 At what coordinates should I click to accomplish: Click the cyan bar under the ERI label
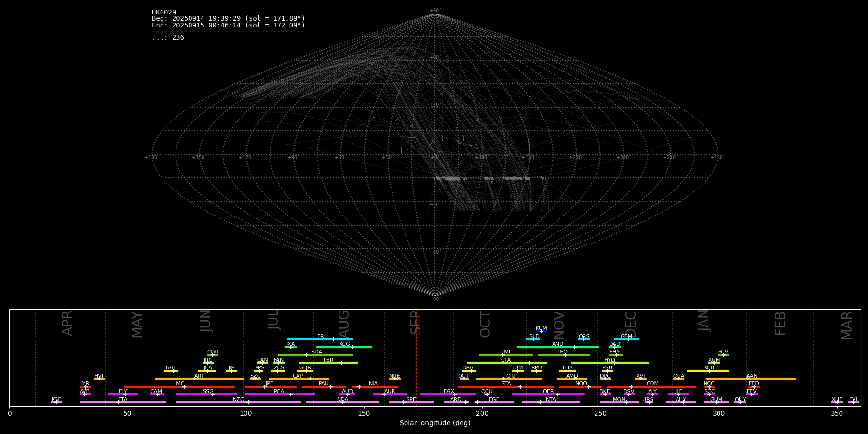click(x=320, y=339)
